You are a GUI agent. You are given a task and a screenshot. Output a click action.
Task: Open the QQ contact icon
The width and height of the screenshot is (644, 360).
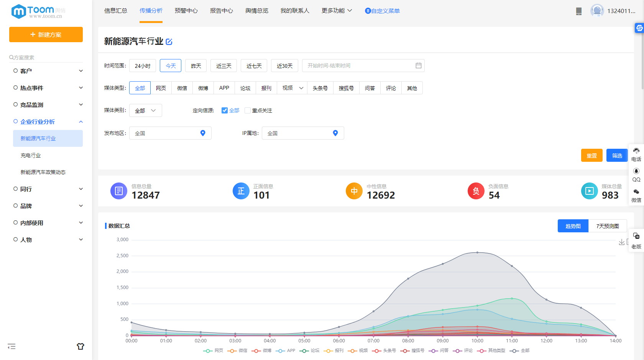(636, 171)
